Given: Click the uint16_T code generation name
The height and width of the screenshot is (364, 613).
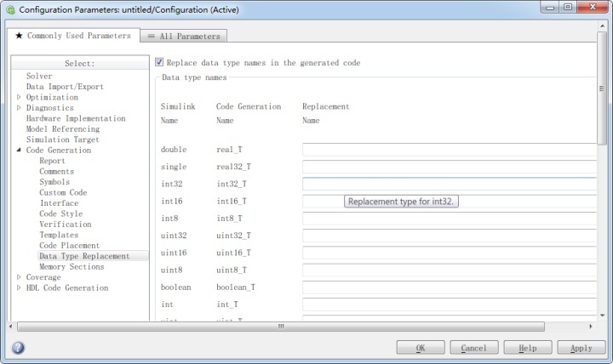Looking at the screenshot, I should point(233,253).
